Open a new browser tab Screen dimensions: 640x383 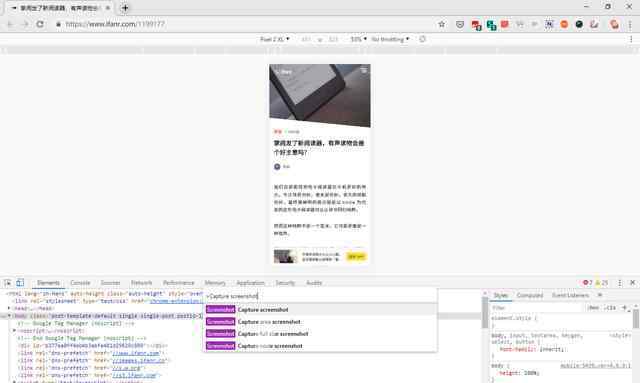[x=125, y=8]
